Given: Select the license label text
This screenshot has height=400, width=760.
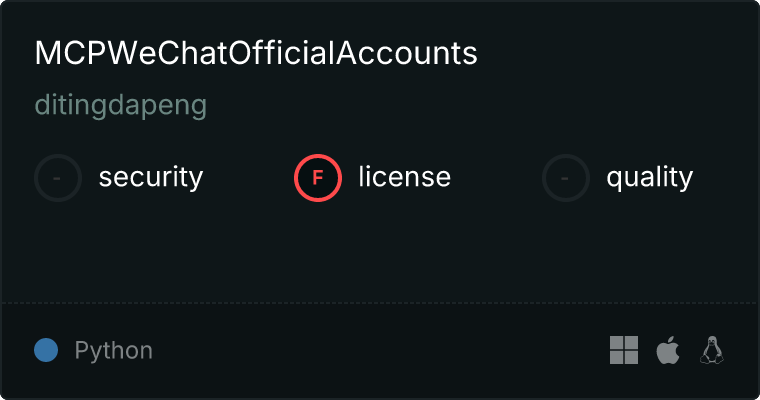Looking at the screenshot, I should point(404,178).
